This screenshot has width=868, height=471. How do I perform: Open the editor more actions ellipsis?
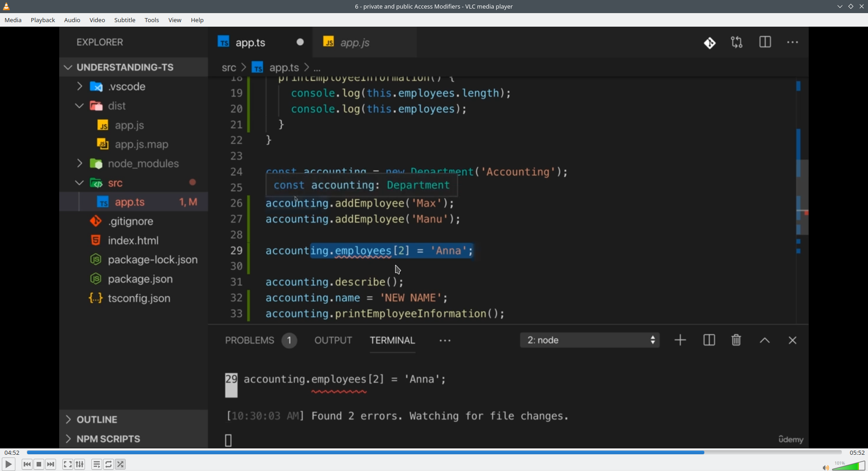pyautogui.click(x=793, y=42)
